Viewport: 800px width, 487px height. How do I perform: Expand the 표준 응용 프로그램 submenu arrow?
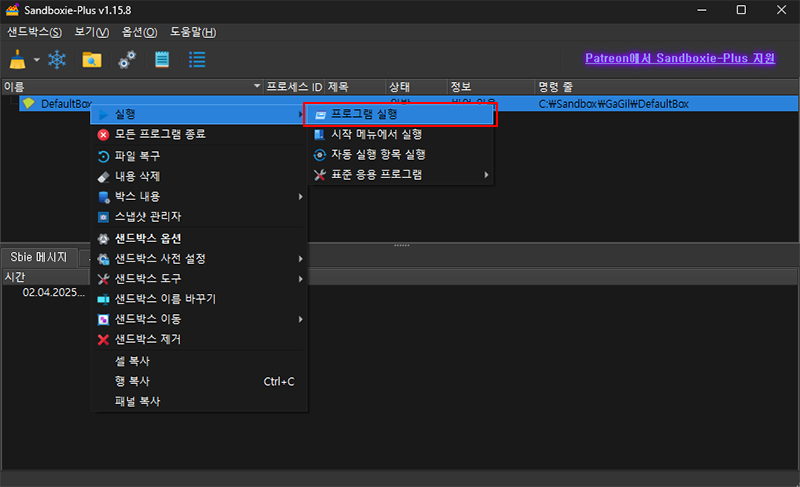486,175
